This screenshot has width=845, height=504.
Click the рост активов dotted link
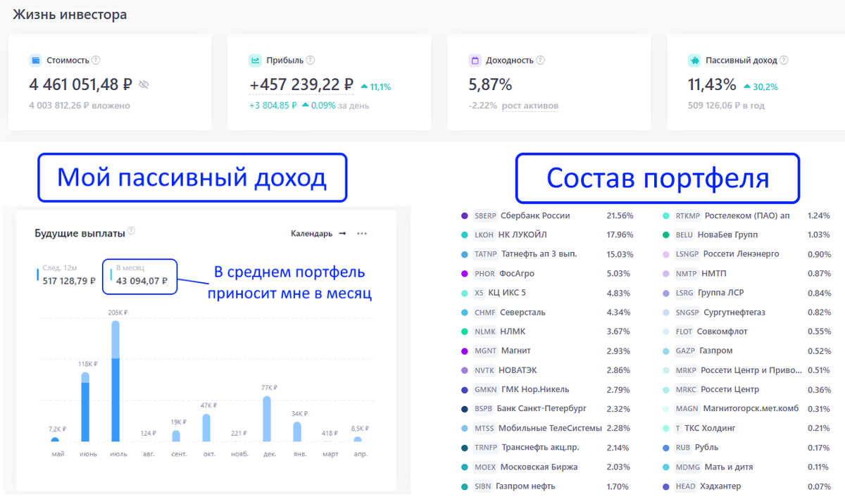click(x=530, y=106)
